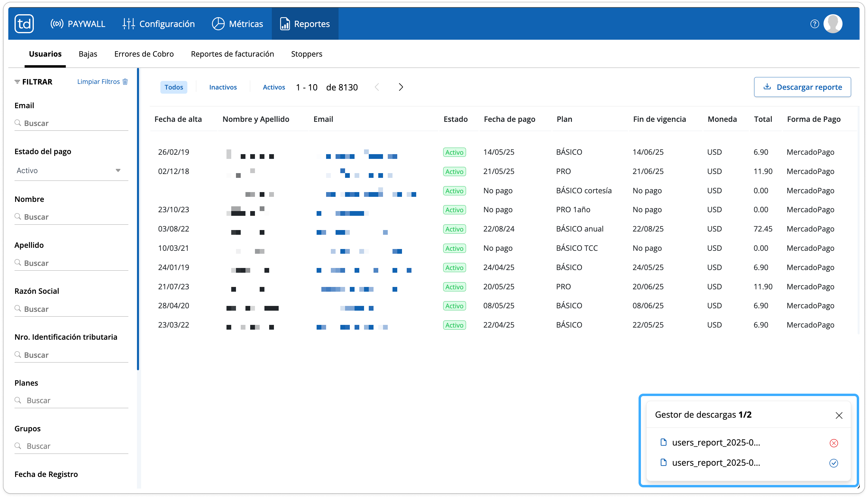The image size is (868, 498).
Task: Switch to the Errores de Cobro tab
Action: 144,54
